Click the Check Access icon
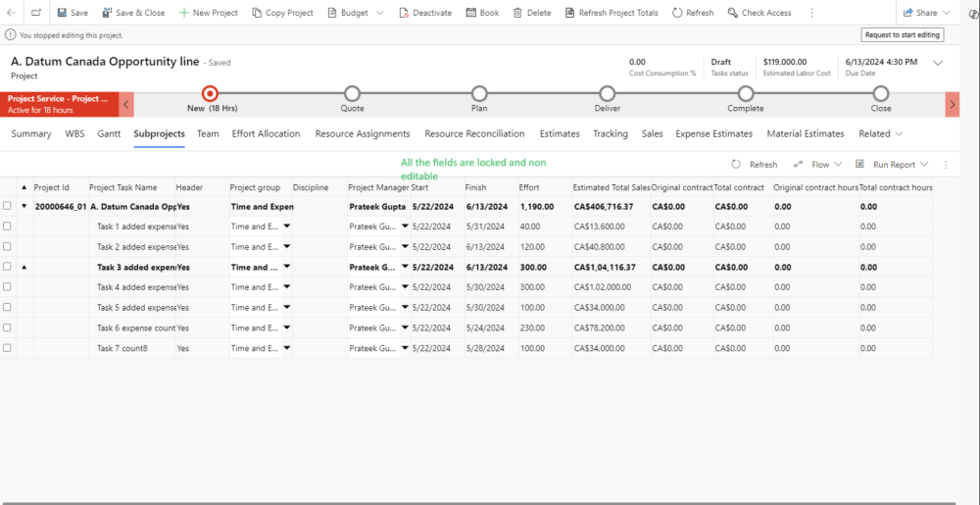 point(733,13)
